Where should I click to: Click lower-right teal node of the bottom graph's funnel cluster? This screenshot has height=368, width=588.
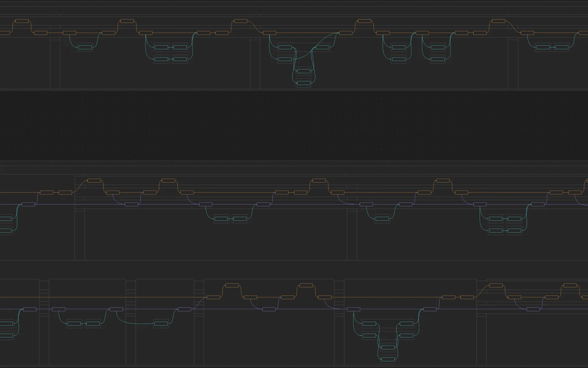pos(406,335)
